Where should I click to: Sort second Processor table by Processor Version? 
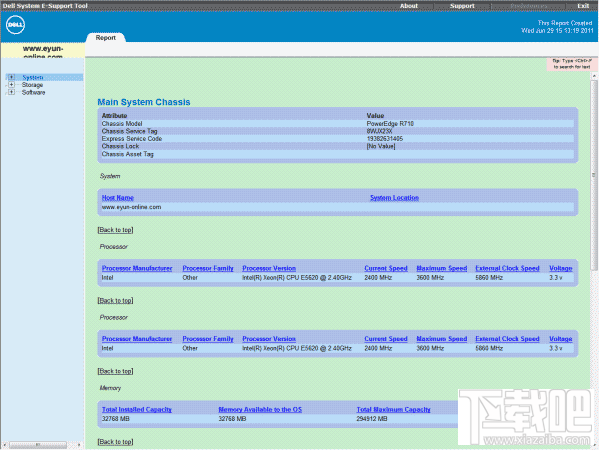pyautogui.click(x=269, y=339)
